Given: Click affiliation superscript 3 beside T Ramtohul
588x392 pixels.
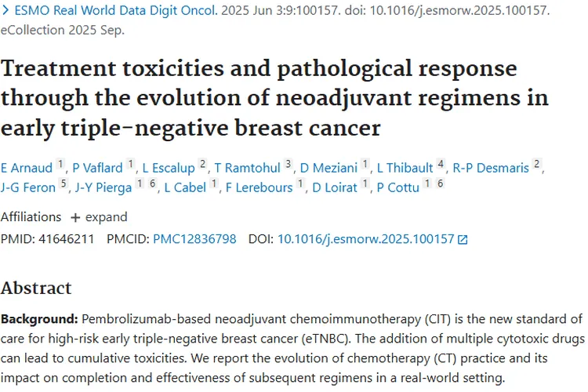Looking at the screenshot, I should click(289, 164).
